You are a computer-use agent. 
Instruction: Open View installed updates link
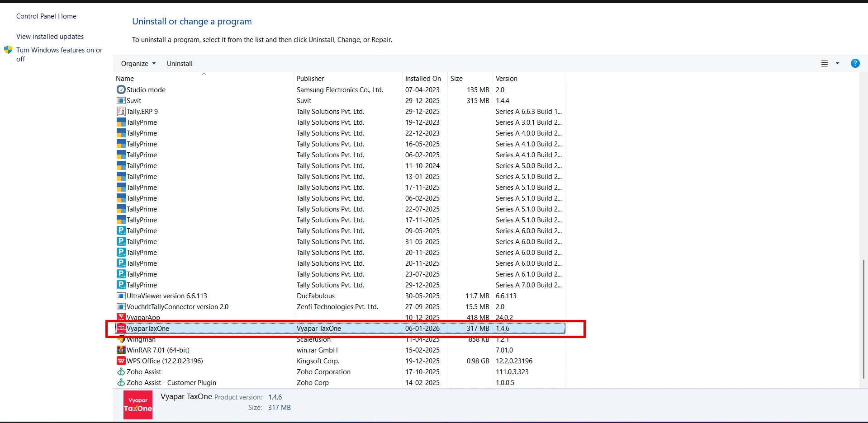point(50,37)
